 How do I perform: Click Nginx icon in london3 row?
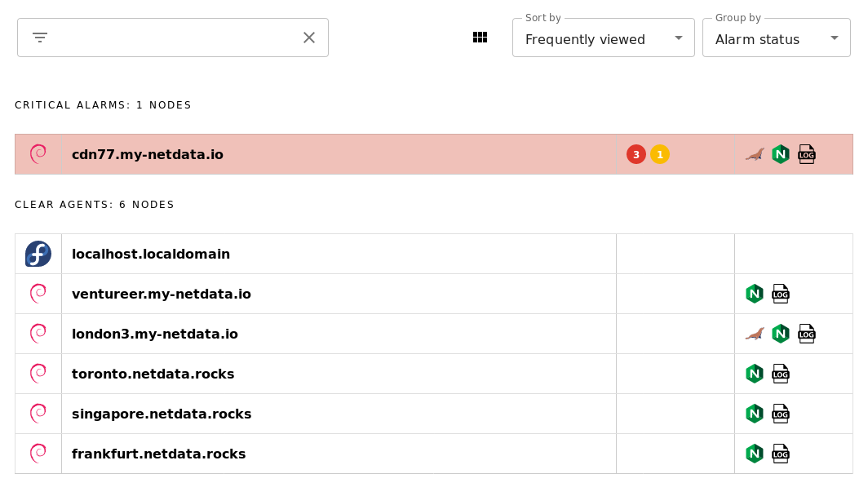pos(781,334)
